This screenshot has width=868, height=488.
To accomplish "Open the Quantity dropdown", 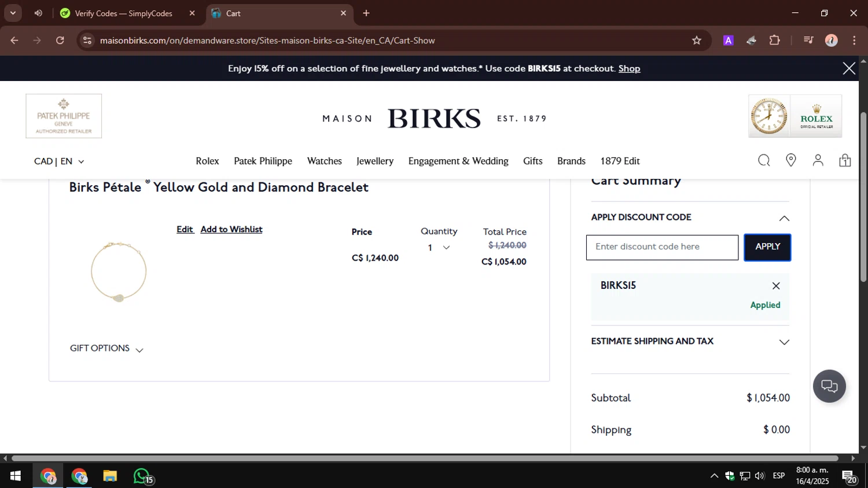I will tap(439, 248).
